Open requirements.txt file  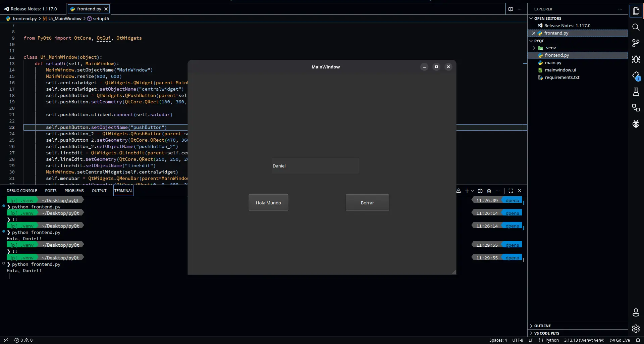(x=578, y=78)
